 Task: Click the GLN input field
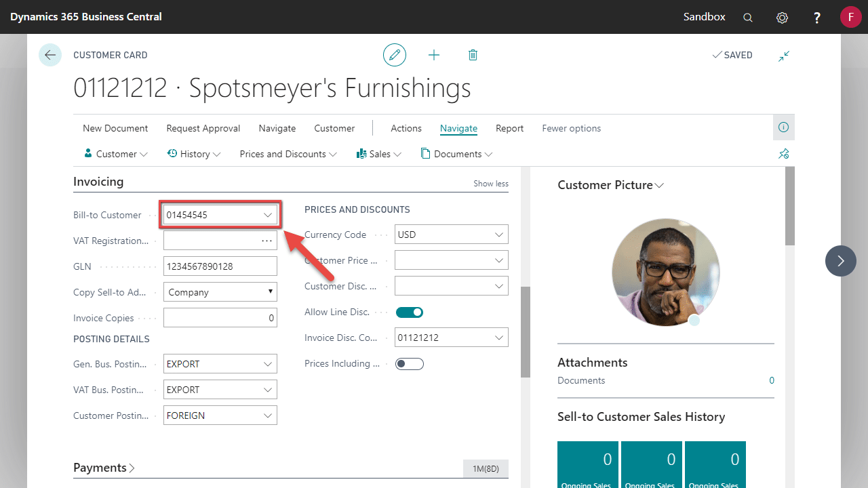pyautogui.click(x=220, y=266)
